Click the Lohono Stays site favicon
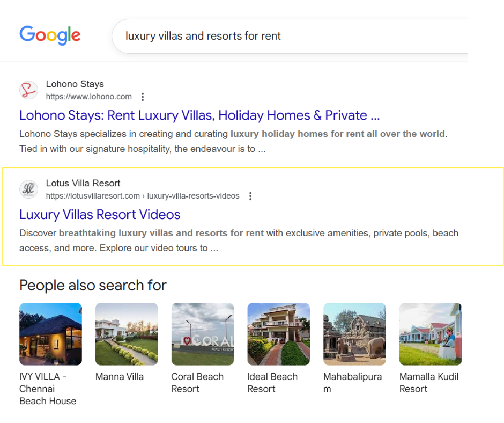Viewport: 504px width, 423px height. pos(28,90)
